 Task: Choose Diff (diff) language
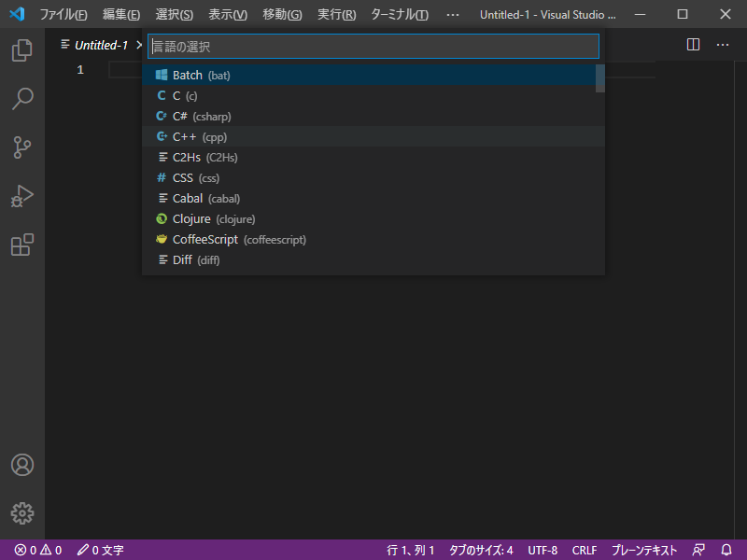[373, 259]
